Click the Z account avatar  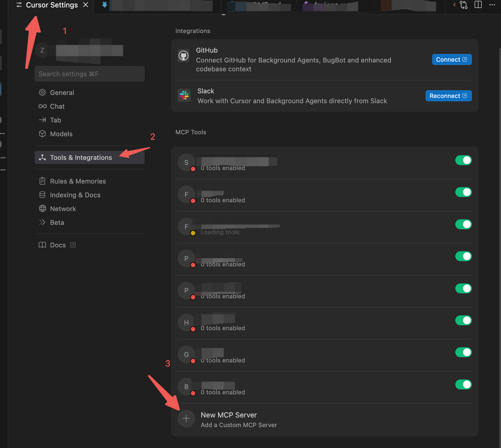42,50
